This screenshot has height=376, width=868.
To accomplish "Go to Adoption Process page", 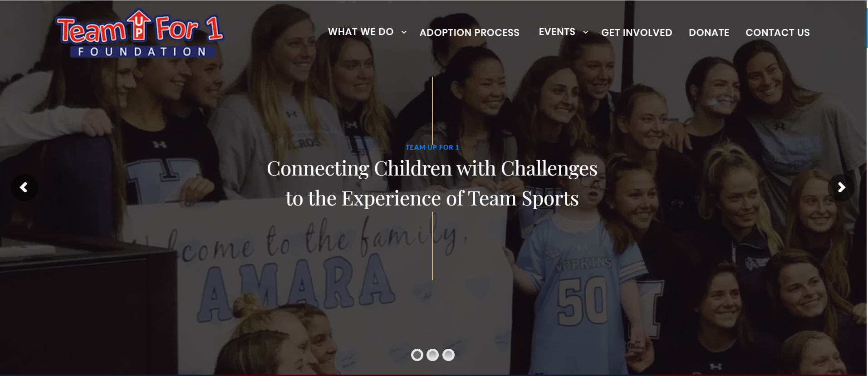I will (x=469, y=33).
